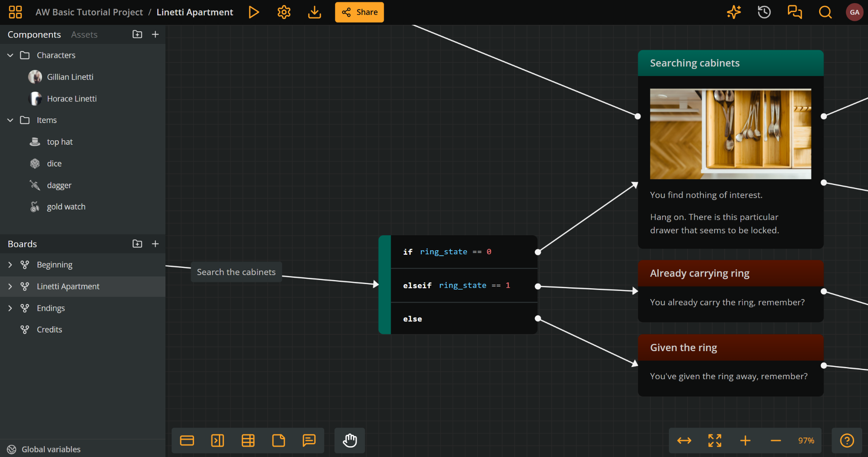Viewport: 868px width, 457px height.
Task: Open the version history clock icon
Action: [x=764, y=12]
